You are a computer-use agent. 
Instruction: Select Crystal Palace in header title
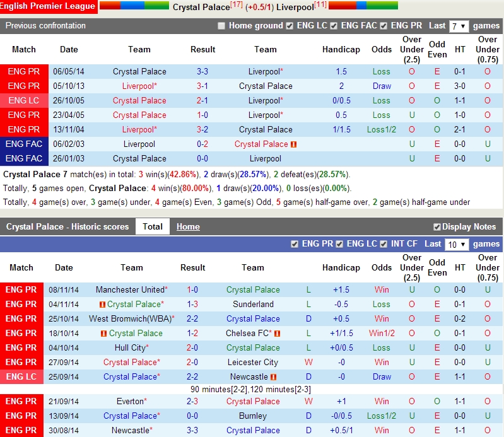click(x=201, y=7)
